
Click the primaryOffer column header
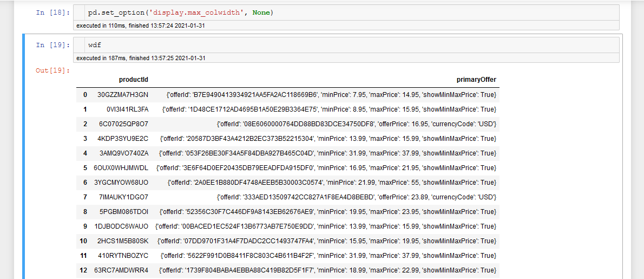[476, 79]
